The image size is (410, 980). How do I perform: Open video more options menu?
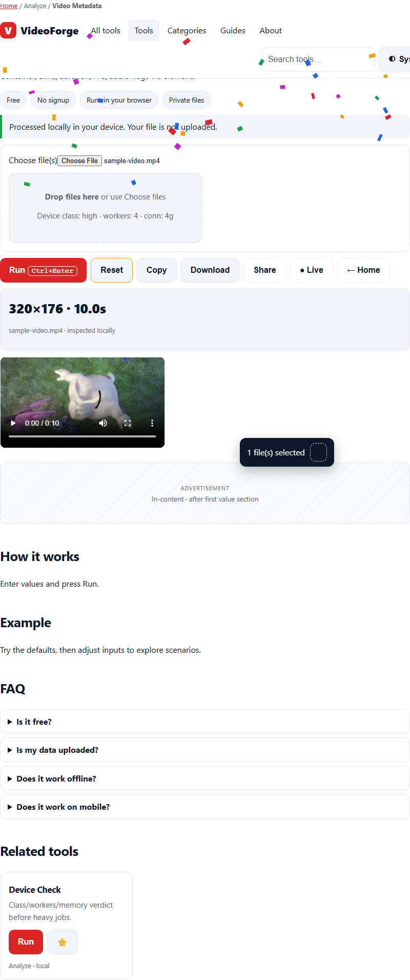click(x=152, y=423)
